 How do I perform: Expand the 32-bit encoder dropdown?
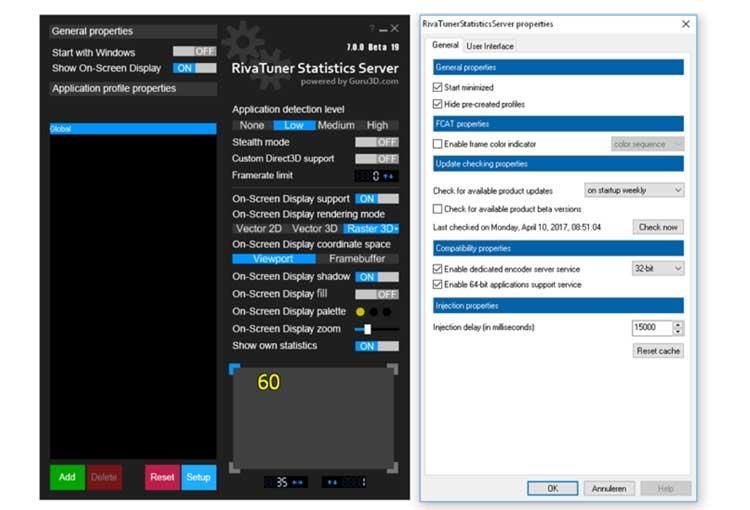click(x=658, y=268)
